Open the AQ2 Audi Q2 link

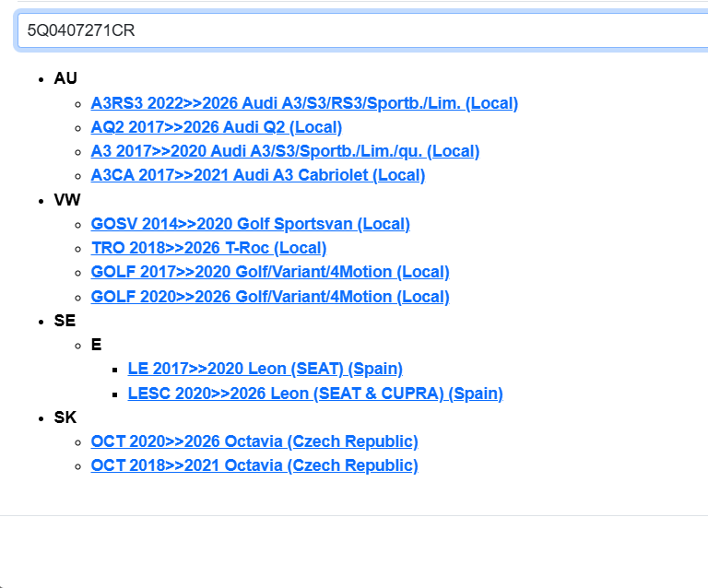tap(216, 127)
